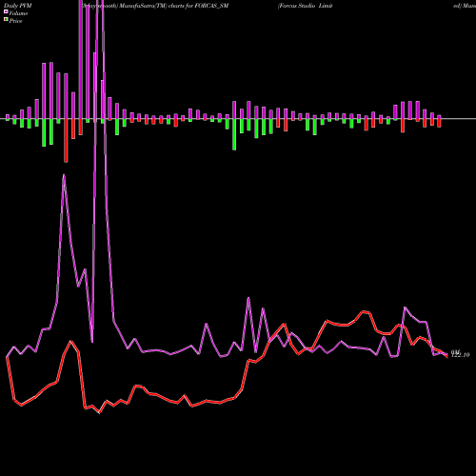Select the 'Volume' legend label
Image resolution: width=476 pixels, height=476 pixels.
18,13
